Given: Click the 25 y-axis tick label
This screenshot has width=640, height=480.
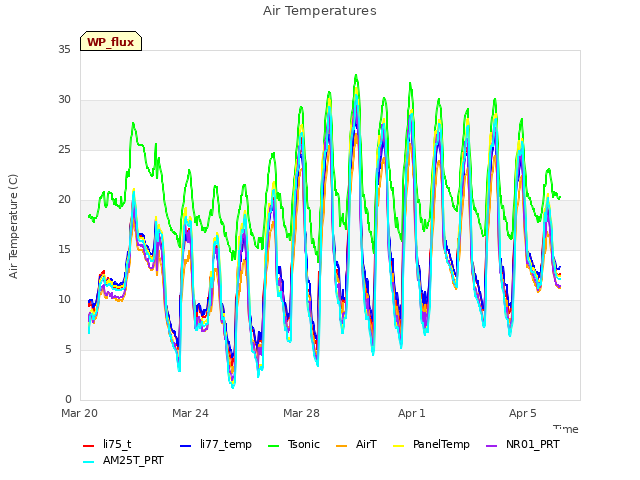Looking at the screenshot, I should [x=64, y=149].
